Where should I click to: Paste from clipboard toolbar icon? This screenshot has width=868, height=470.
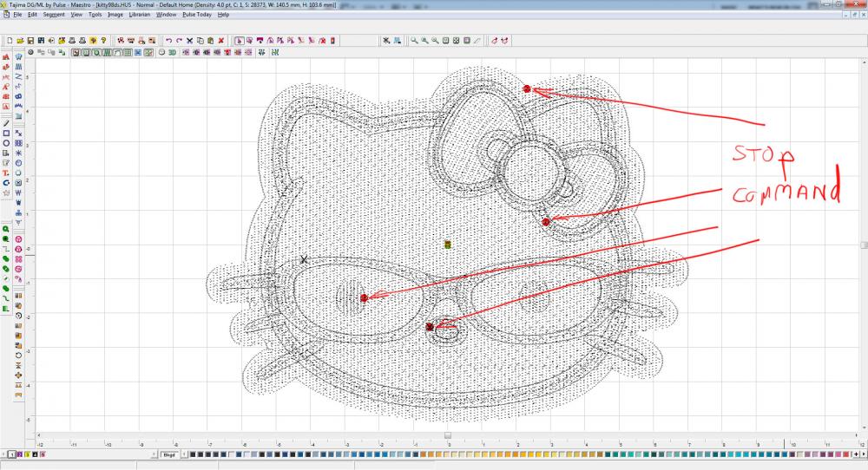(x=210, y=41)
